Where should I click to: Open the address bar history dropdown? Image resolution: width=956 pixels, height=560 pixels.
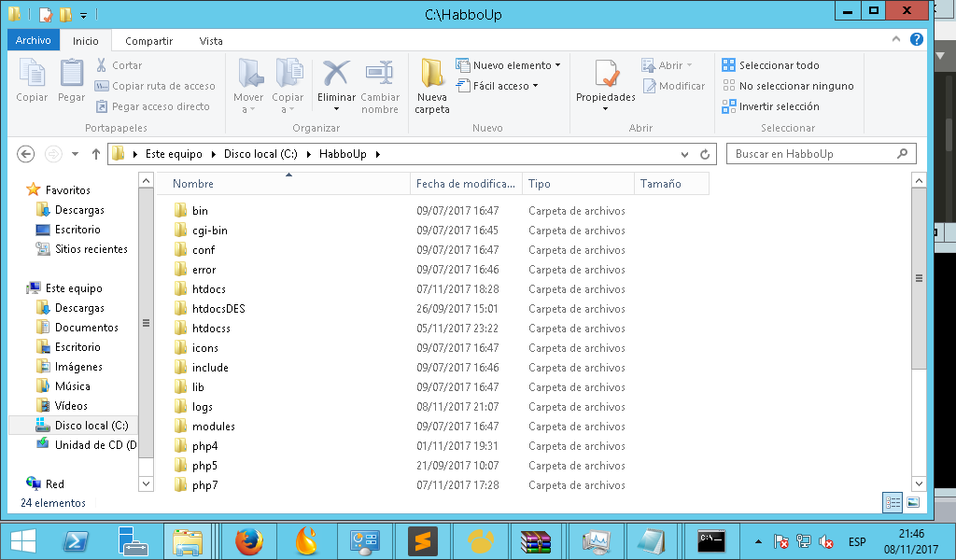684,154
